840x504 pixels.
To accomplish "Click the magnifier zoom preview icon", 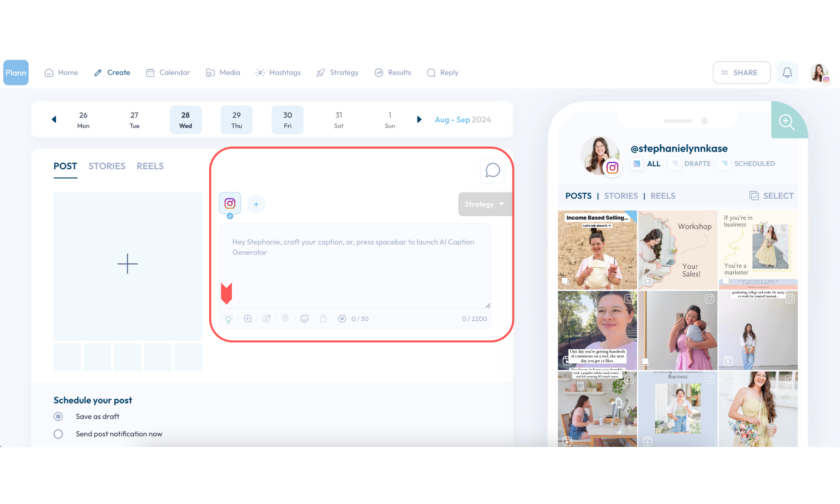I will click(786, 122).
